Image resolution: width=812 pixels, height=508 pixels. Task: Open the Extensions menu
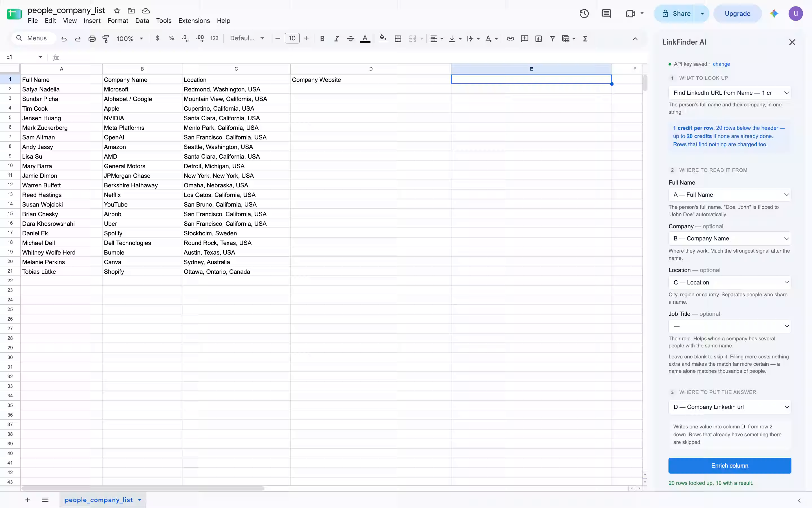pyautogui.click(x=194, y=21)
